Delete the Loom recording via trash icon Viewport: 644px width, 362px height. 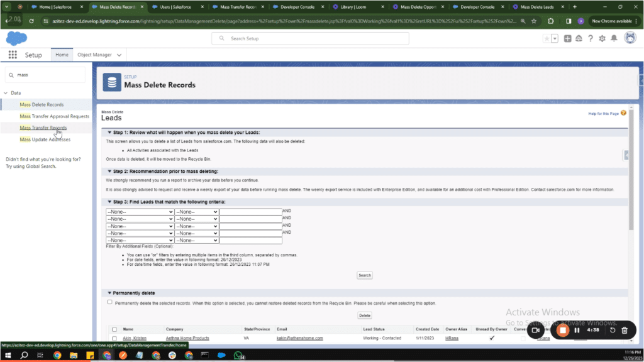(x=625, y=330)
